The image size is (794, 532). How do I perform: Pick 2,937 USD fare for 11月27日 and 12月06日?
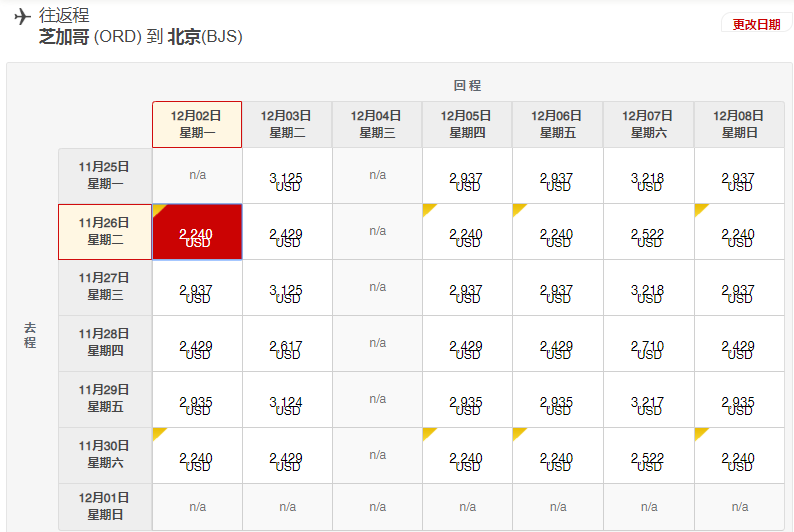pos(558,288)
